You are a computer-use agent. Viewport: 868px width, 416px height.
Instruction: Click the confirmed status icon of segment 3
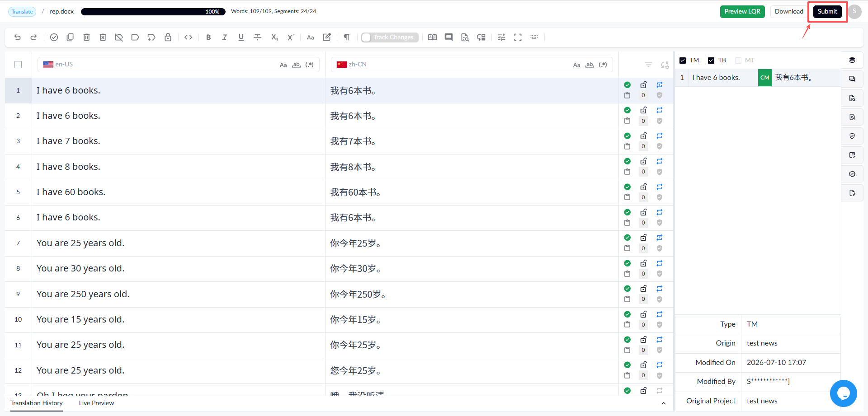[x=627, y=136]
